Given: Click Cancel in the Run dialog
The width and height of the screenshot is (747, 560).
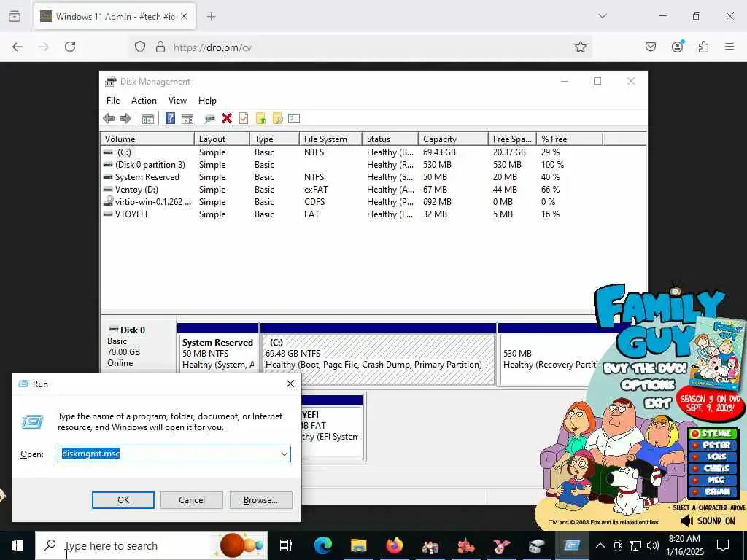Looking at the screenshot, I should [192, 500].
